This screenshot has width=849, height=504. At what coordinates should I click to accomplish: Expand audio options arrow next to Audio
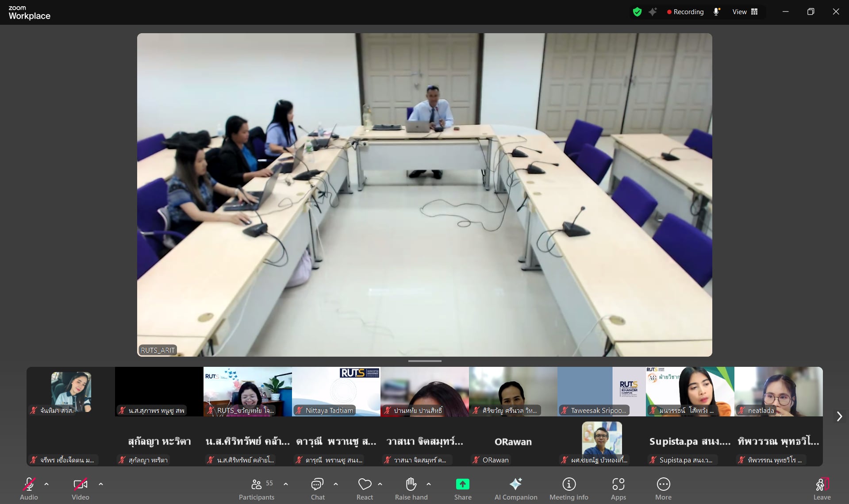point(46,484)
